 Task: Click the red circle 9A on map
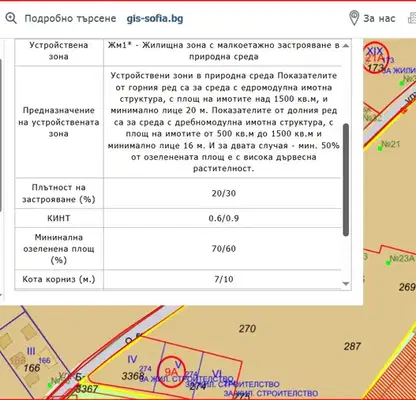click(171, 371)
